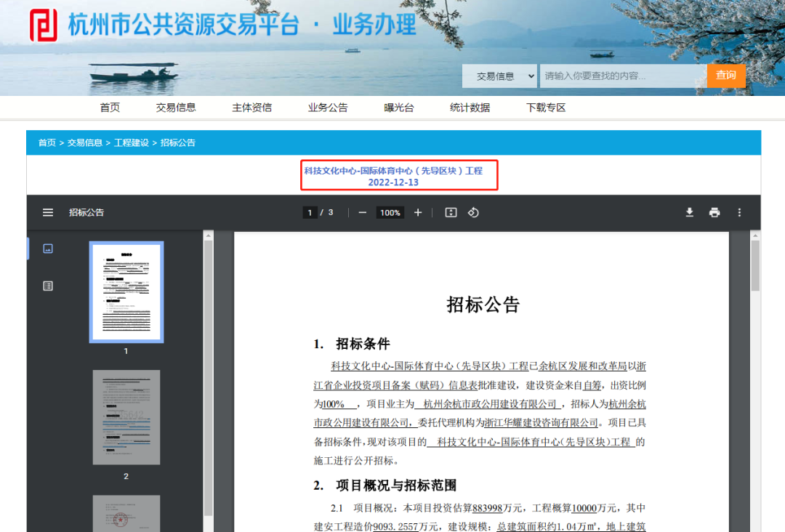Click the 招标公告 heading in the PDF

[x=483, y=305]
